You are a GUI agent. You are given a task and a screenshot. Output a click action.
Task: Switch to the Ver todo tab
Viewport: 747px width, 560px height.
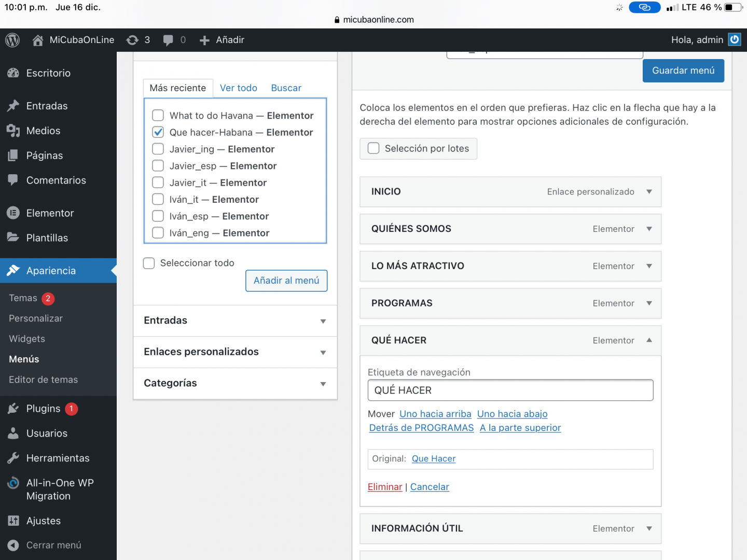(239, 88)
